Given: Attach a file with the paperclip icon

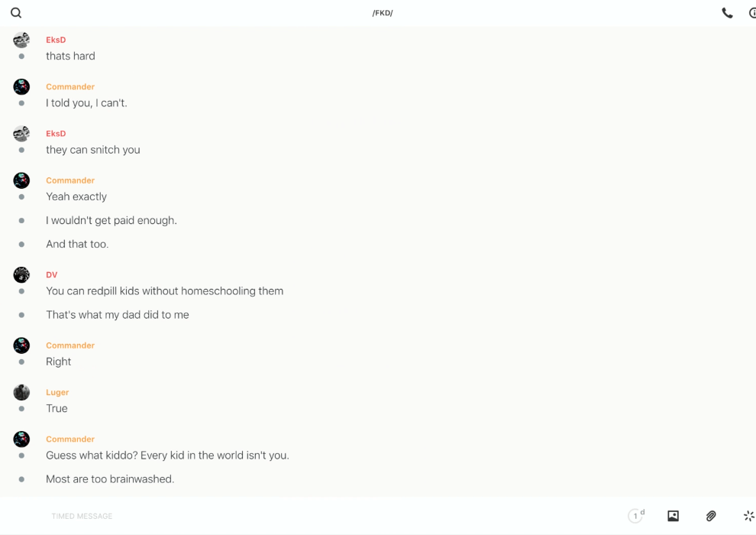Looking at the screenshot, I should click(711, 516).
